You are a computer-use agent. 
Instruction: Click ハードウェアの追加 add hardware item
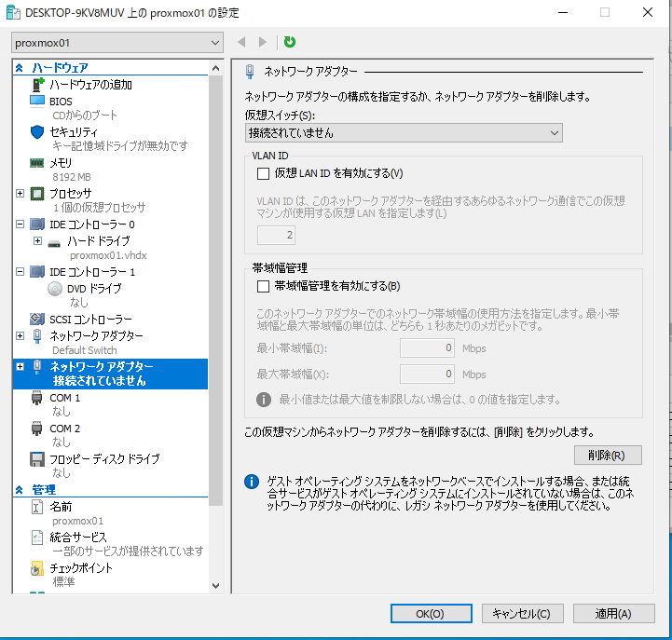tap(89, 85)
